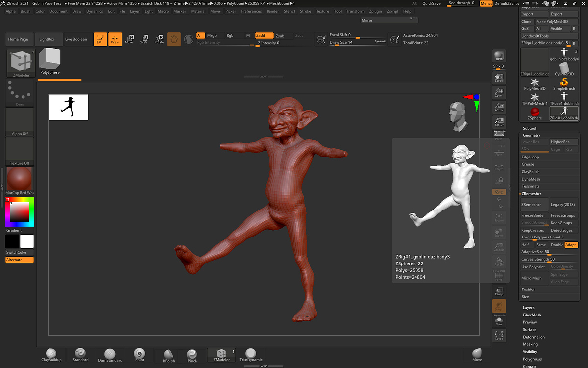Viewport: 588px width, 368px height.
Task: Click the QuickSave button
Action: tap(431, 3)
